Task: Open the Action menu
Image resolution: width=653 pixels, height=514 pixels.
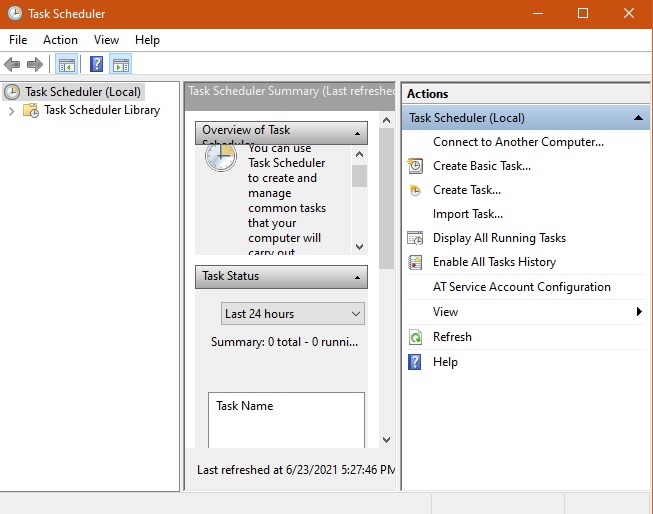Action: [60, 40]
